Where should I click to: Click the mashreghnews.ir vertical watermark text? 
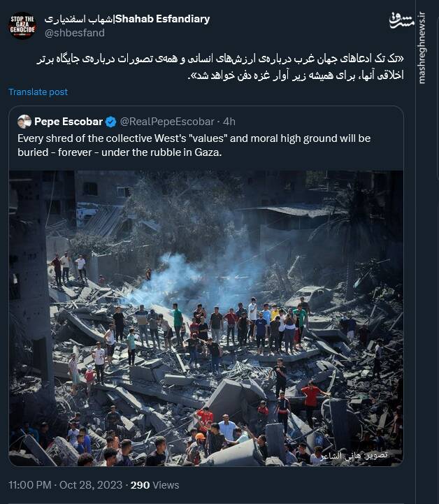click(422, 48)
